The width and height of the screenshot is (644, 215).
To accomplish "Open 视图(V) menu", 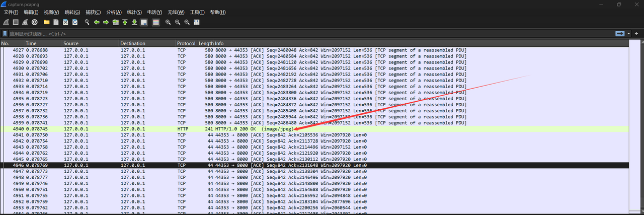I will pyautogui.click(x=51, y=12).
